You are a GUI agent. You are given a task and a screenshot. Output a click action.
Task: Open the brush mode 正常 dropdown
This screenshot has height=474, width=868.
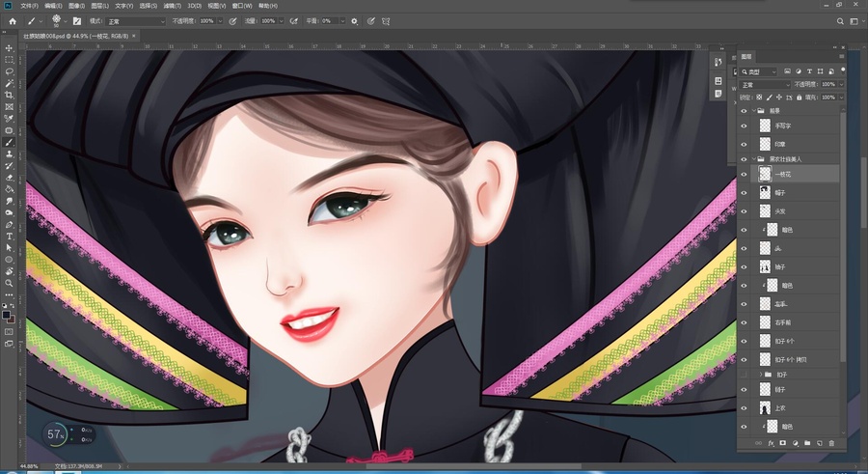pos(135,21)
